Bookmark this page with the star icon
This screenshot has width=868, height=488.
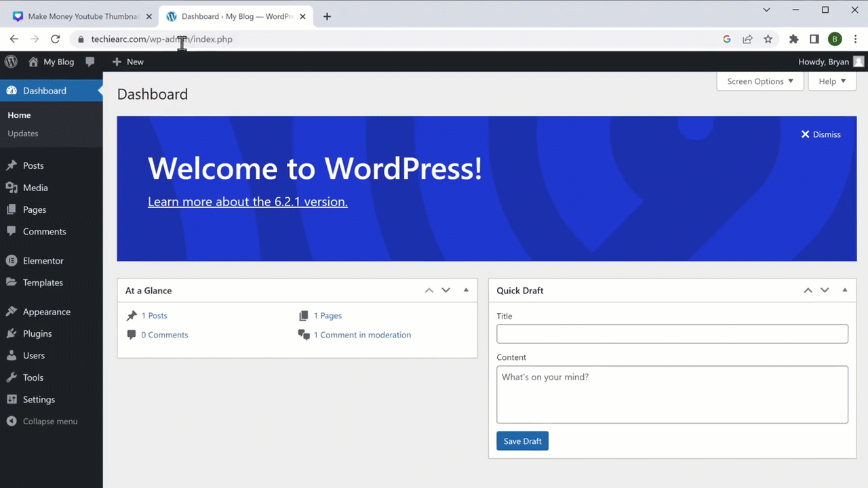click(768, 39)
